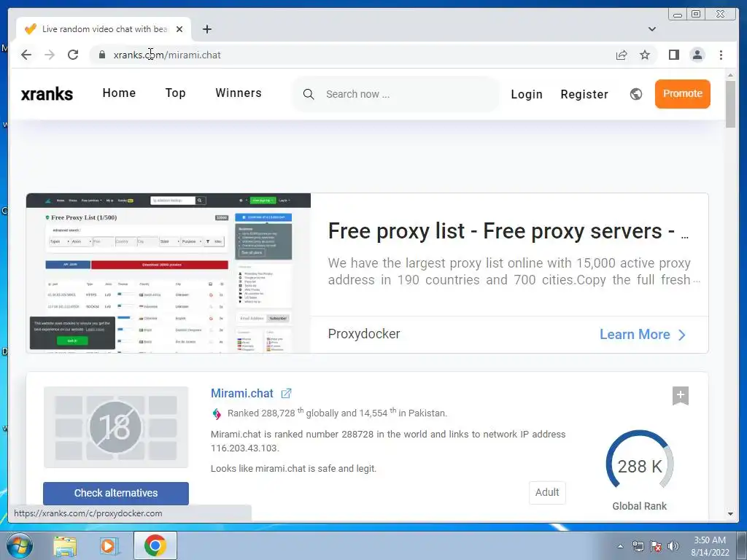Open Windows Explorer from taskbar
747x560 pixels.
pos(65,545)
